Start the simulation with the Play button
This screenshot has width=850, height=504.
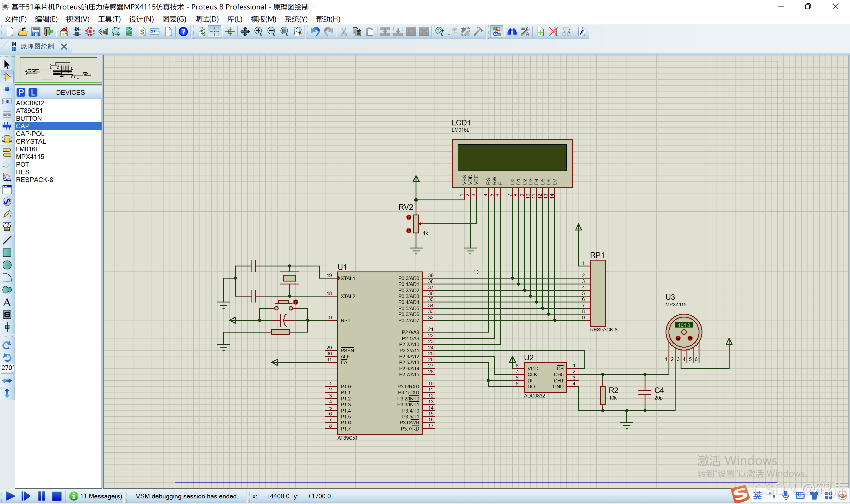pos(10,496)
